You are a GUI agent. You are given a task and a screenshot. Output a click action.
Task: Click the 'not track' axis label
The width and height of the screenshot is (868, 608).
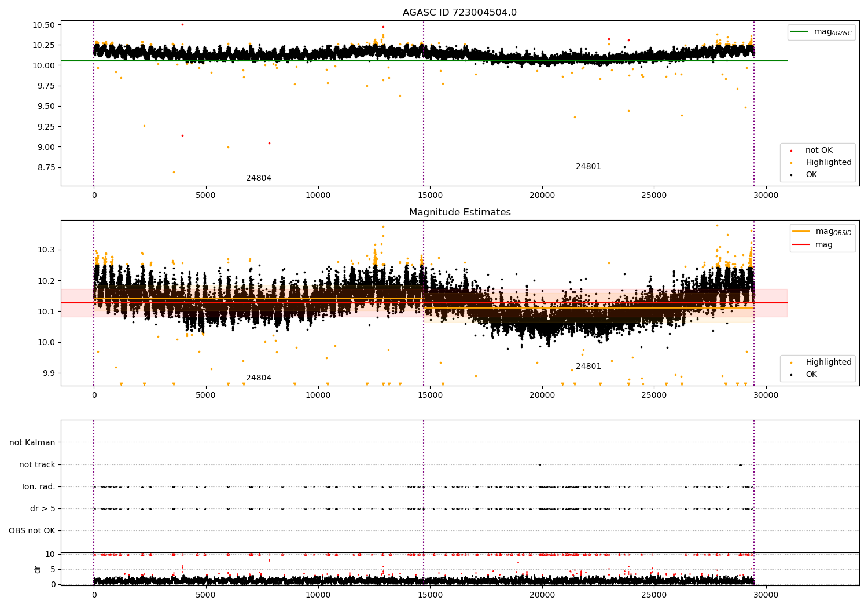click(x=37, y=464)
